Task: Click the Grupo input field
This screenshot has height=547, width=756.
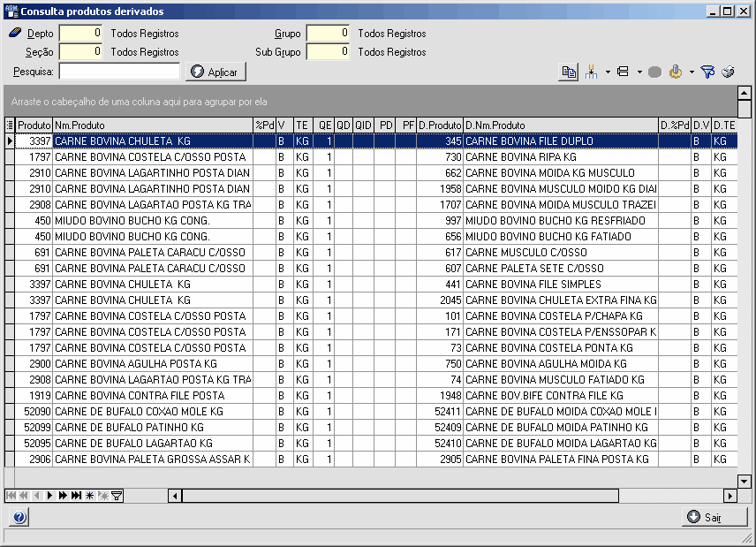Action: click(x=328, y=34)
